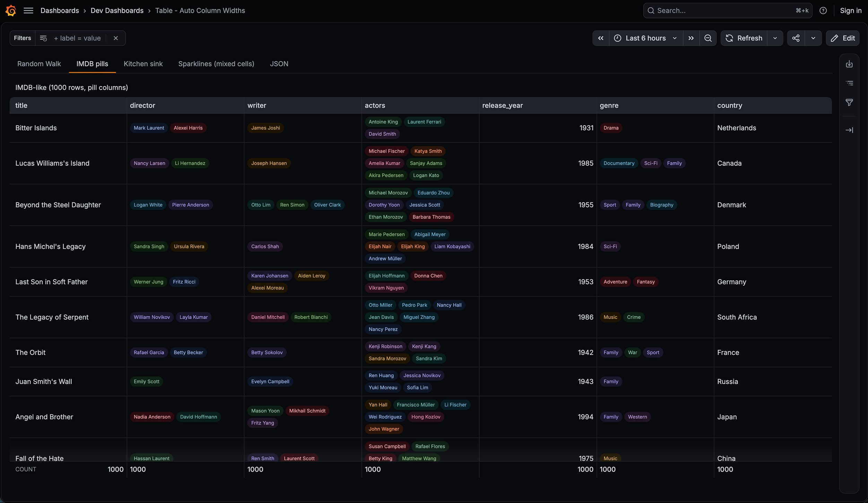The image size is (868, 503).
Task: Open the hamburger navigation menu
Action: coord(28,10)
